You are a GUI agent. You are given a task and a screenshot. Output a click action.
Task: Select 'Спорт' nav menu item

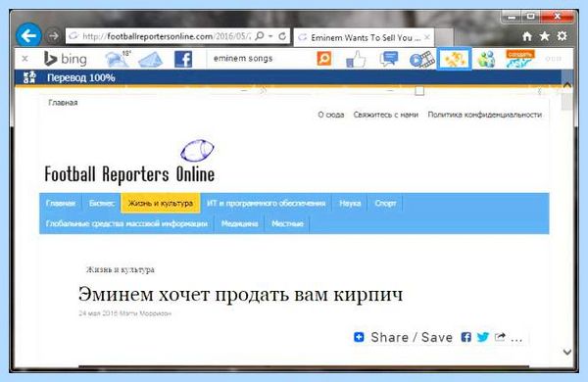[385, 203]
